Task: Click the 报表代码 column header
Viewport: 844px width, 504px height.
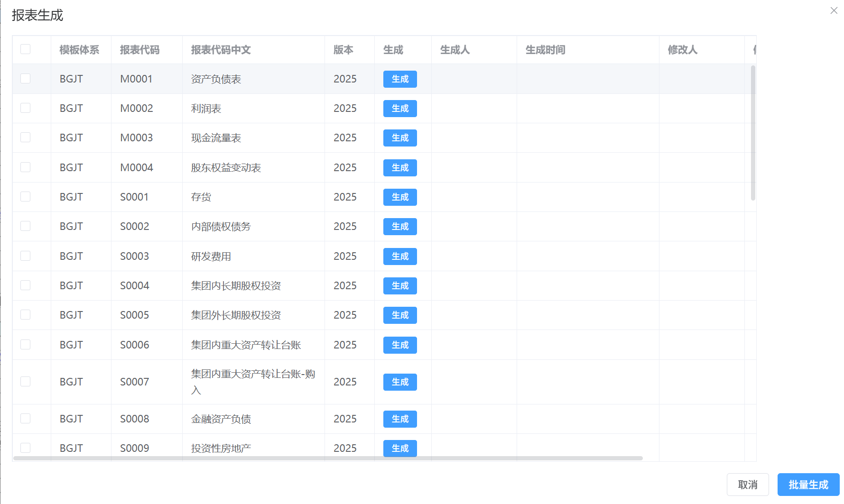Action: pos(139,50)
